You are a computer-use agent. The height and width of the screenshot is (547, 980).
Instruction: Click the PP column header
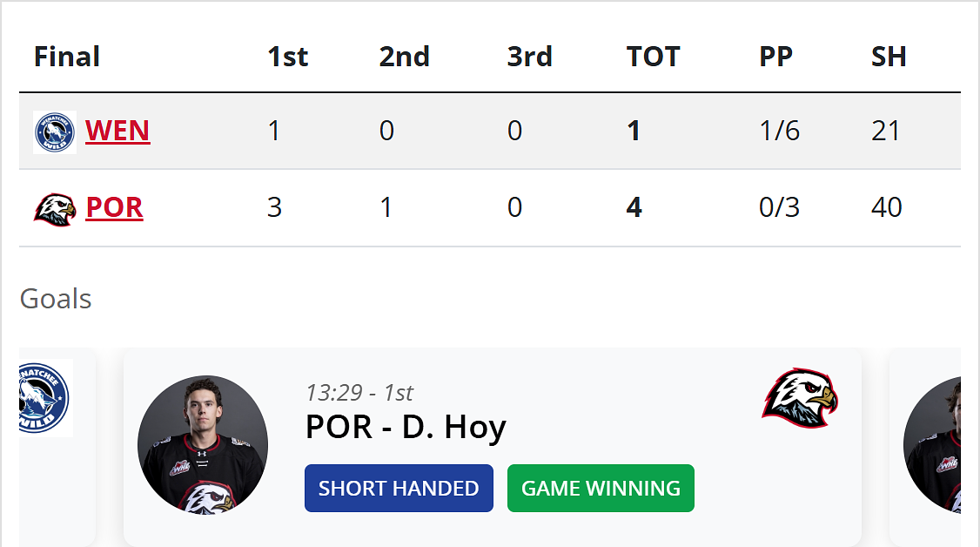coord(775,57)
